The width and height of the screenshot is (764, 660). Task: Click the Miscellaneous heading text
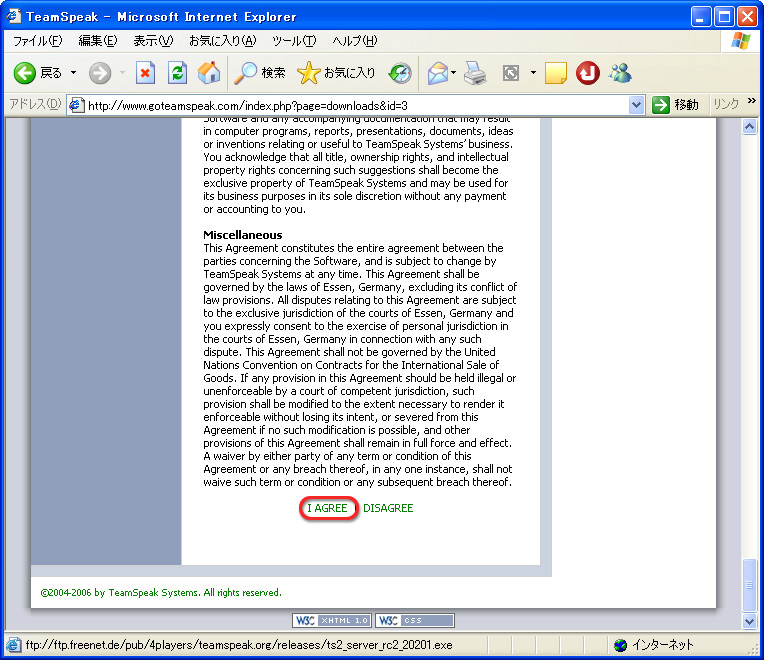click(243, 235)
